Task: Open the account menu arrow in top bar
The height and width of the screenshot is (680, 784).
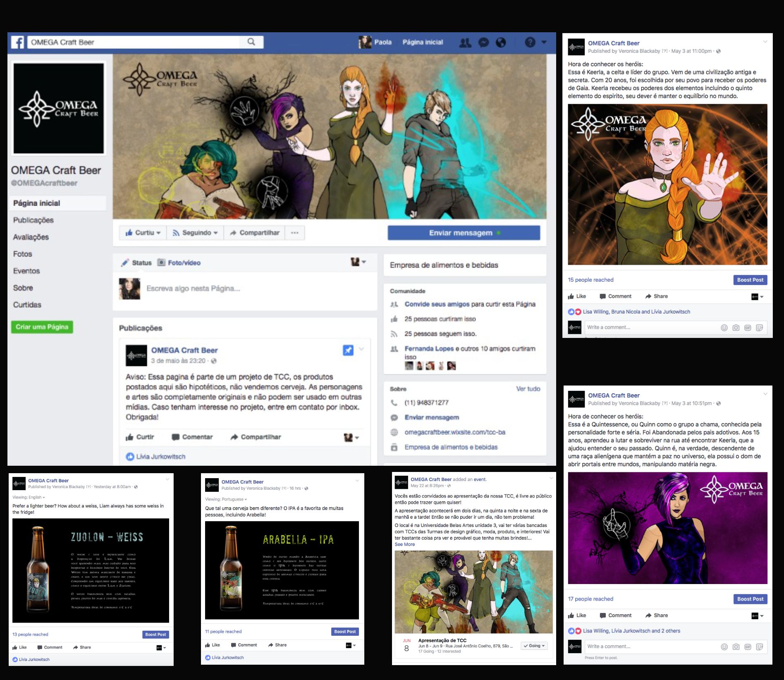Action: point(544,42)
